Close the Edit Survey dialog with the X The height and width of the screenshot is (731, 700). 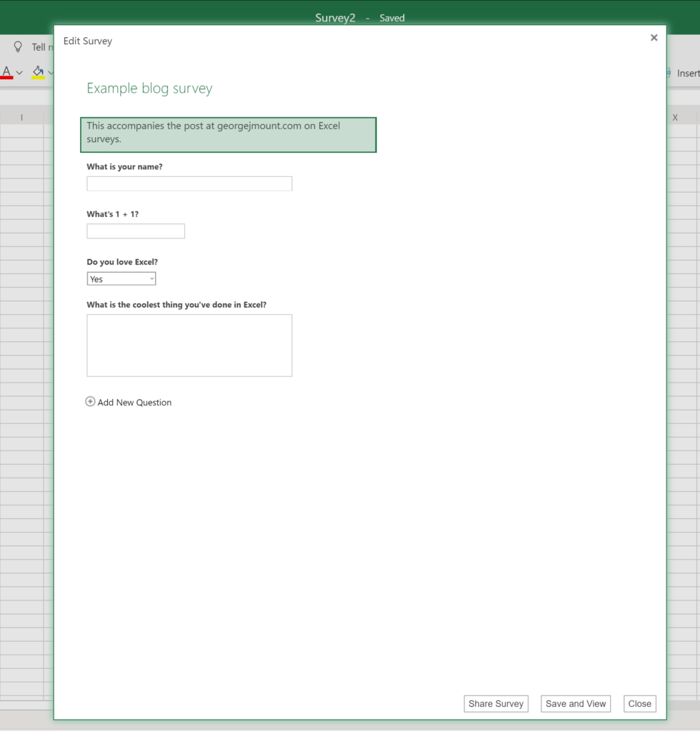tap(654, 38)
